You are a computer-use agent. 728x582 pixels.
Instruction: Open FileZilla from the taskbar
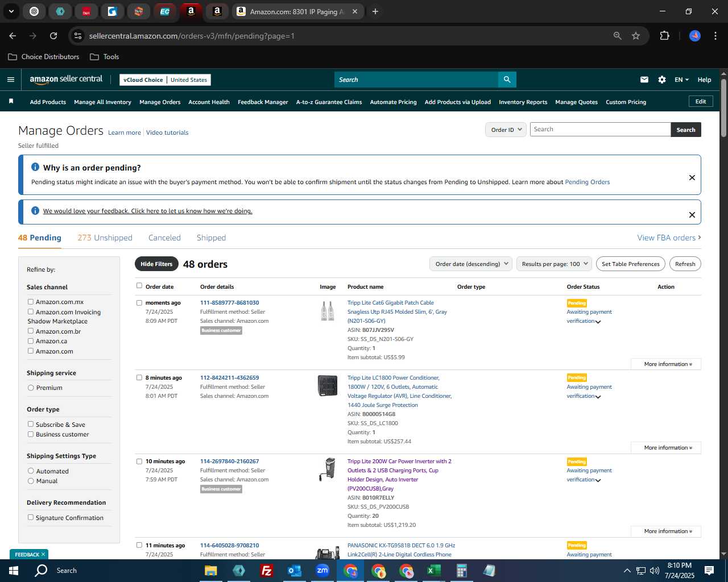coord(266,570)
